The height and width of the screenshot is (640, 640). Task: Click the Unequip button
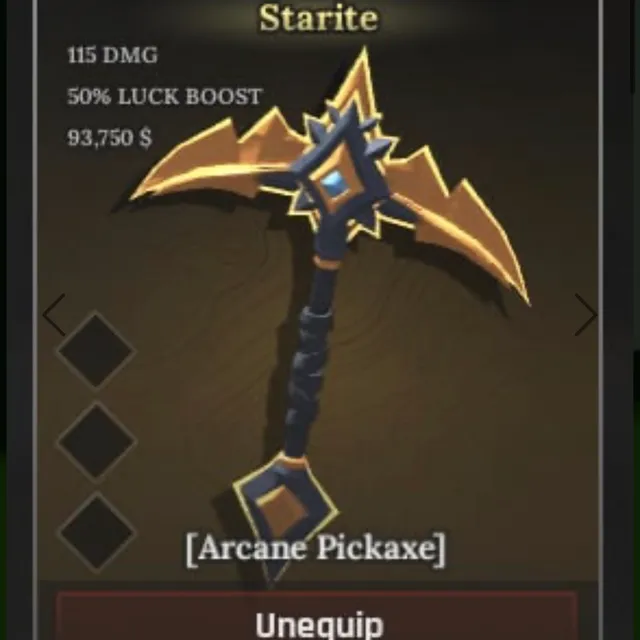coord(317,616)
